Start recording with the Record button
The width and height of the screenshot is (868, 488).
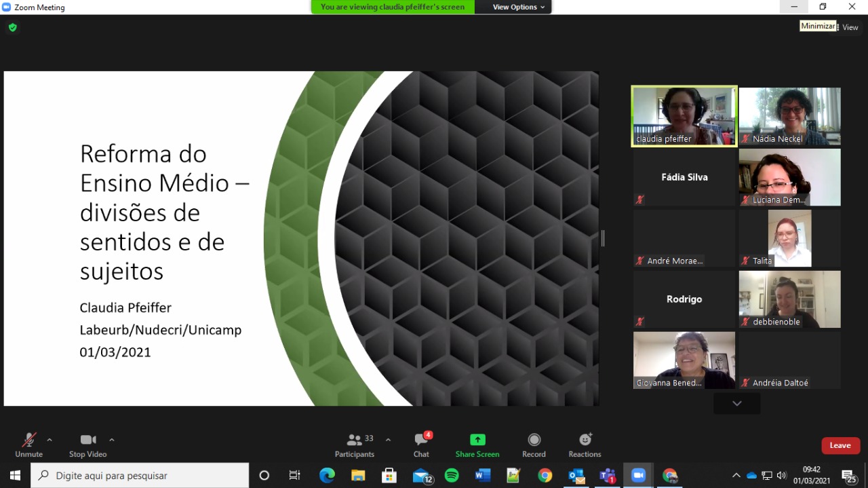pyautogui.click(x=534, y=445)
